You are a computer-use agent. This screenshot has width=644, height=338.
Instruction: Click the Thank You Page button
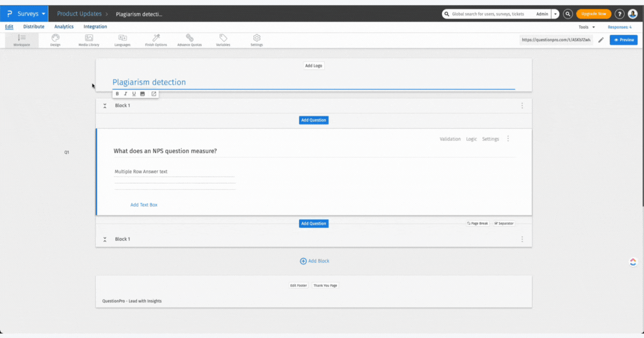coord(325,285)
